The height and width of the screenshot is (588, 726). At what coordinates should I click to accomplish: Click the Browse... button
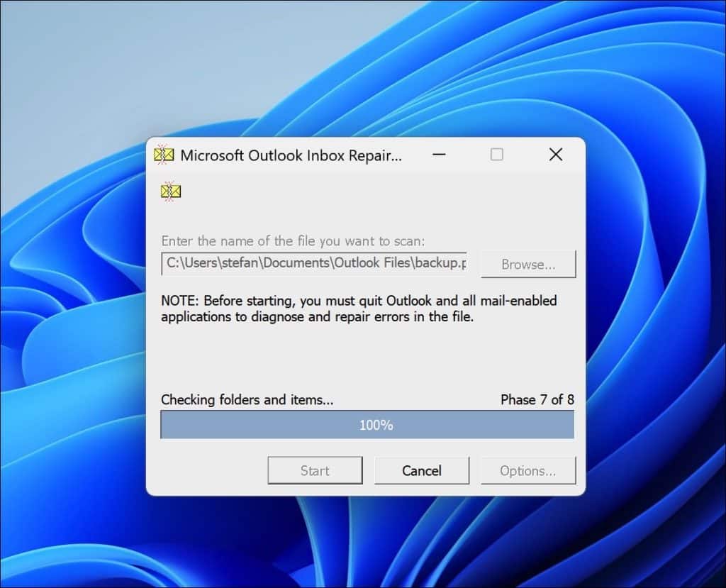click(528, 264)
